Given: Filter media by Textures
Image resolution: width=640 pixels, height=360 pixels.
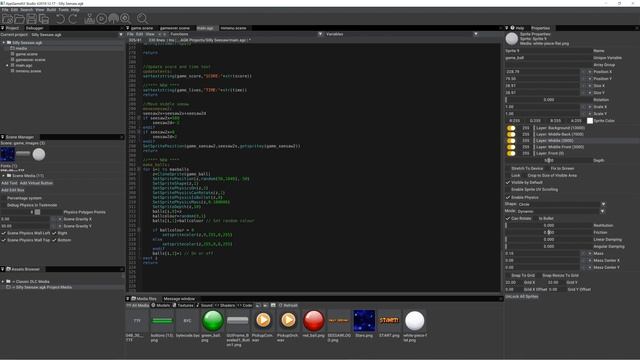Looking at the screenshot, I should click(183, 305).
